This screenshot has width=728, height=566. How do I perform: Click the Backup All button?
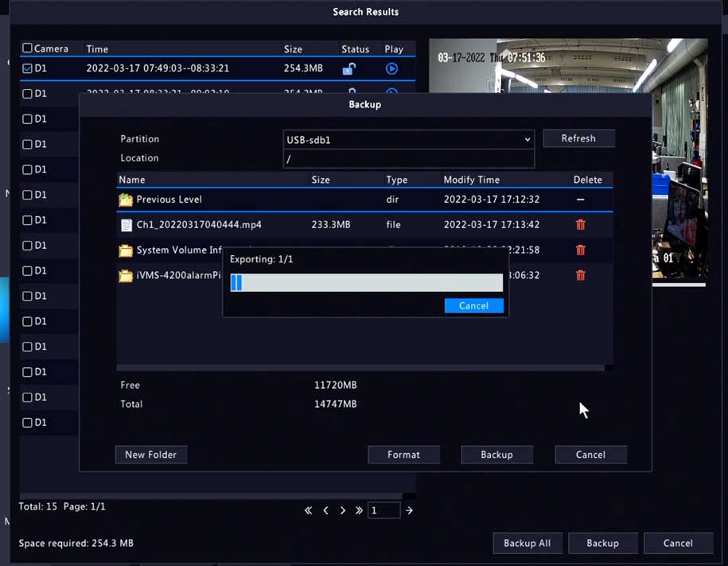527,543
